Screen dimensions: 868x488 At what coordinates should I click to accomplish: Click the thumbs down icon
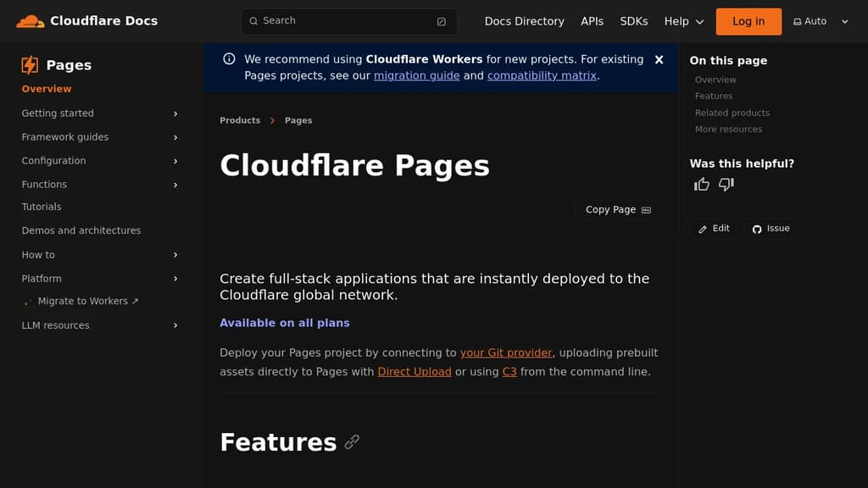pyautogui.click(x=726, y=184)
